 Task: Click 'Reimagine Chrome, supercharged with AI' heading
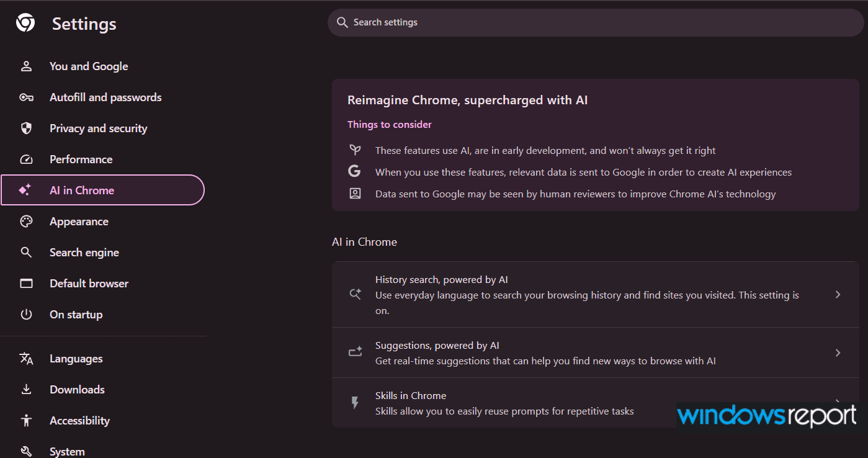click(x=468, y=100)
